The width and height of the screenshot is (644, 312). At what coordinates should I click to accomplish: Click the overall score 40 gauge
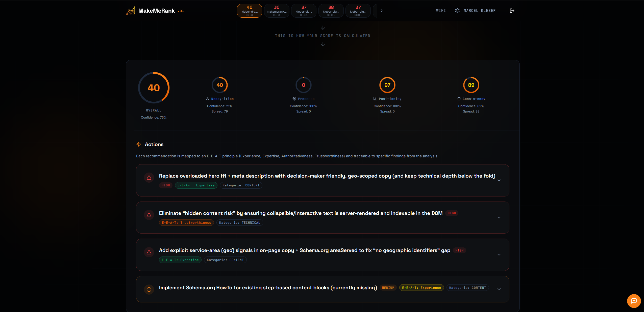tap(154, 88)
